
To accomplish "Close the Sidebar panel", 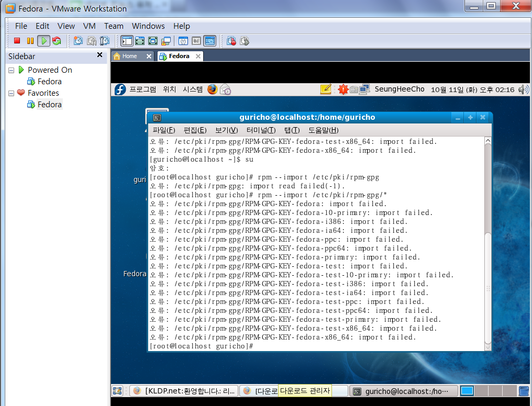I will point(99,55).
